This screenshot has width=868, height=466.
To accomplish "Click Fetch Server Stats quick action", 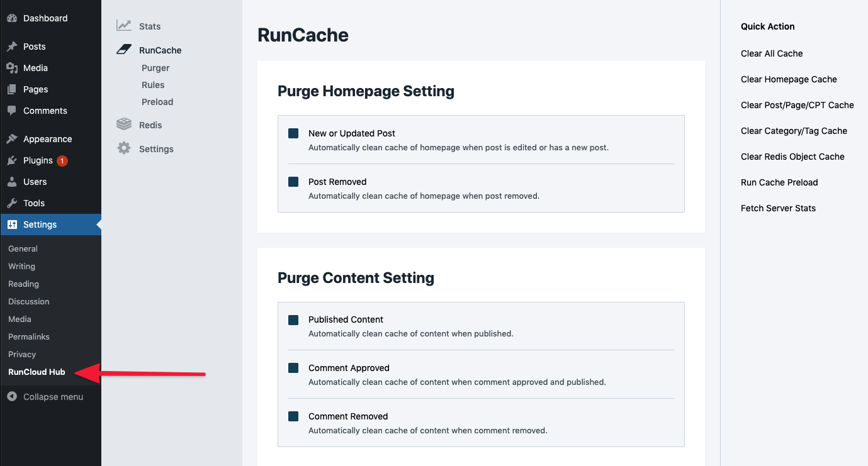I will point(778,208).
